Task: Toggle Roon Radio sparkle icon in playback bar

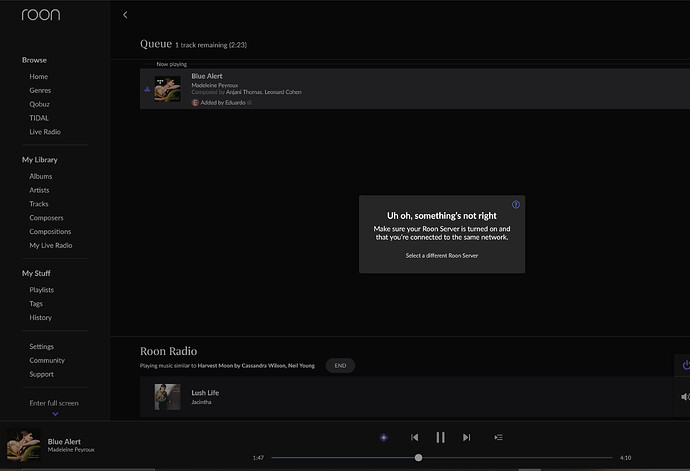Action: 384,437
